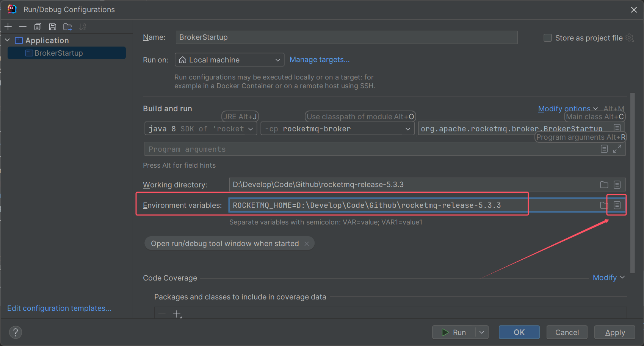Remove the Open run/debug tool window option
Viewport: 644px width, 346px height.
(x=307, y=244)
